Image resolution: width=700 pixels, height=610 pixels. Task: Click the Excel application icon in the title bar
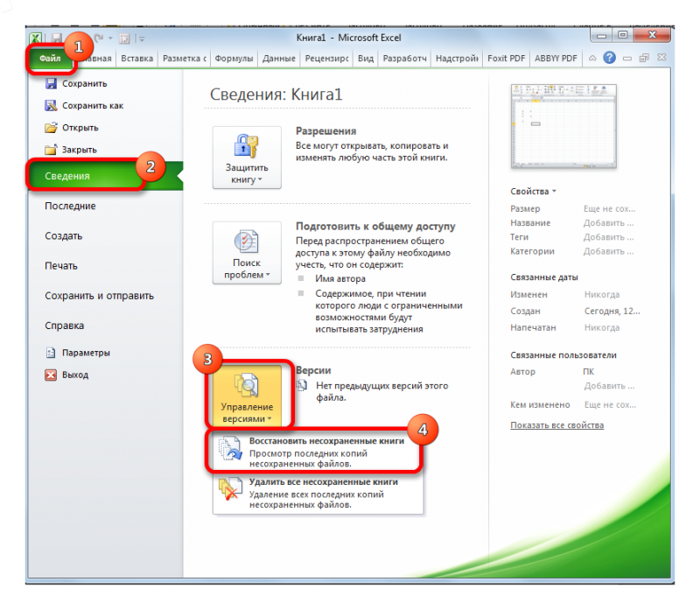[x=36, y=39]
